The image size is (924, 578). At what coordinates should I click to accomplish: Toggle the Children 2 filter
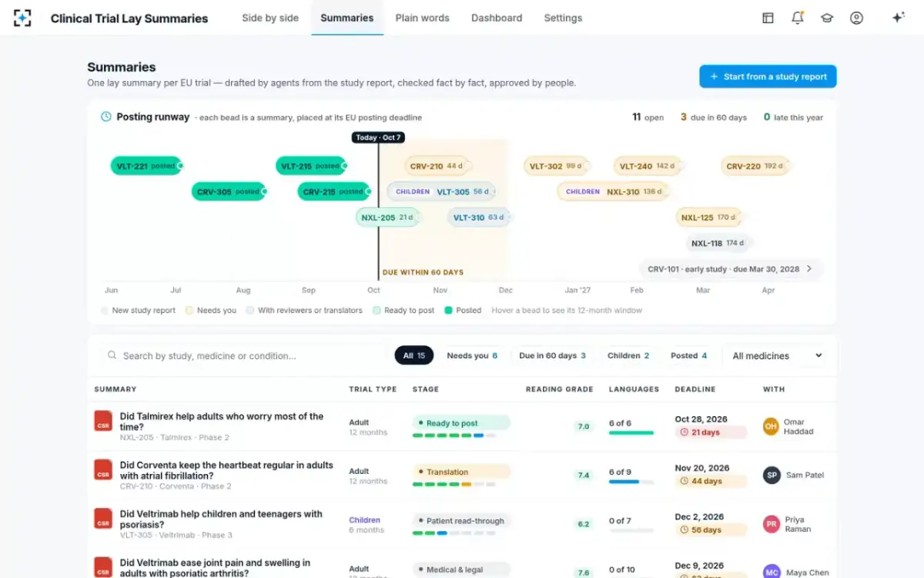point(628,355)
